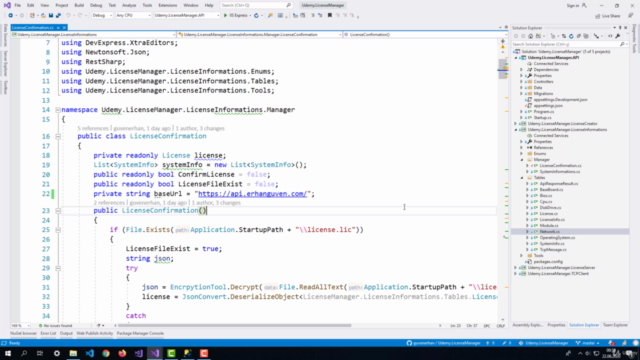640x360 pixels.
Task: Switch to the Package Manager Console tab
Action: 140,333
